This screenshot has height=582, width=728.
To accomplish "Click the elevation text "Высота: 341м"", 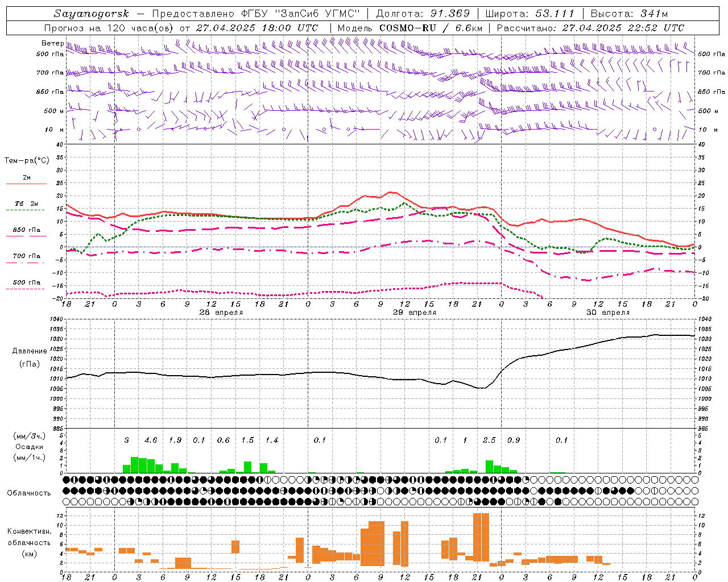I will (629, 14).
